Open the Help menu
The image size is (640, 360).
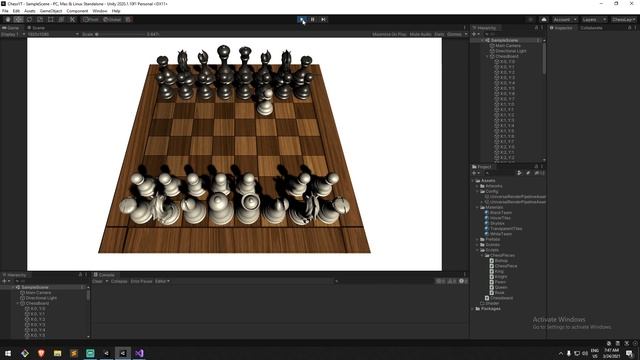(x=116, y=11)
